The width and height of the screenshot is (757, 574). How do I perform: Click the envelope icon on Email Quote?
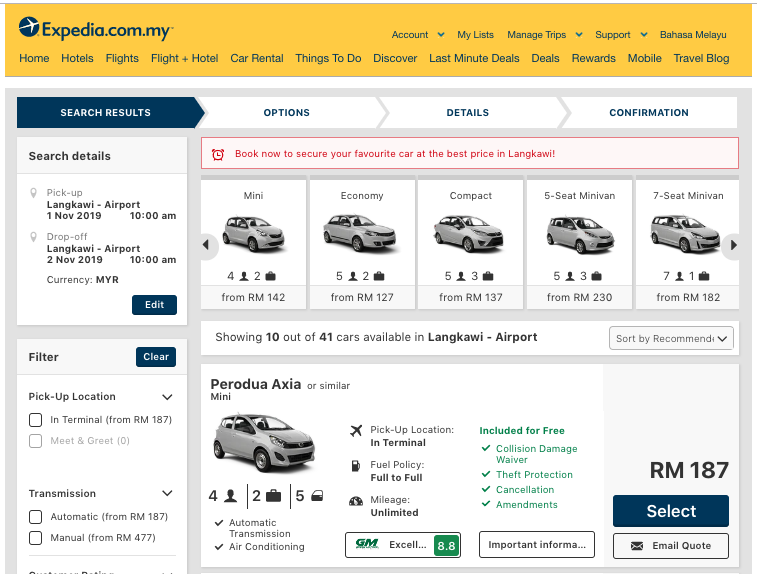(637, 546)
